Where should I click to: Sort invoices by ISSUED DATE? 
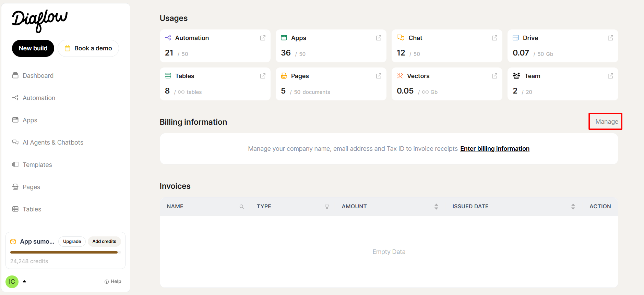(573, 207)
